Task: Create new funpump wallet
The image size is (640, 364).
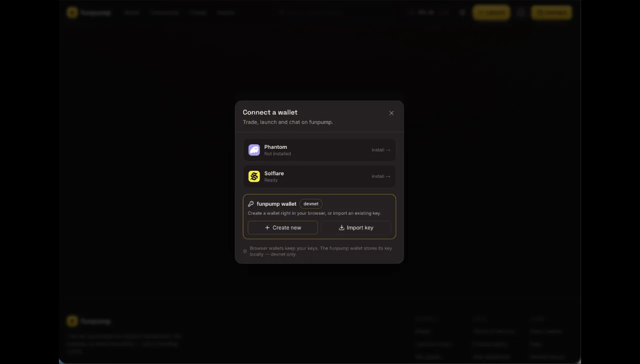Action: click(x=283, y=228)
